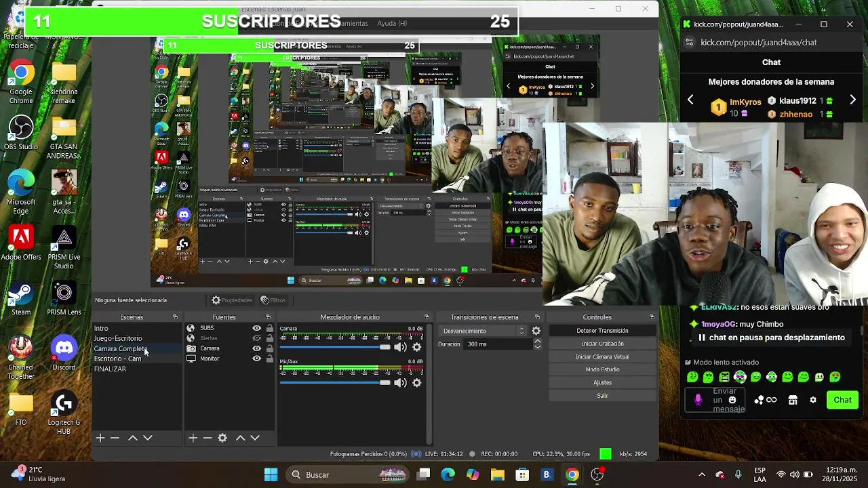868x488 pixels.
Task: Select the Camara source row
Action: click(x=230, y=348)
